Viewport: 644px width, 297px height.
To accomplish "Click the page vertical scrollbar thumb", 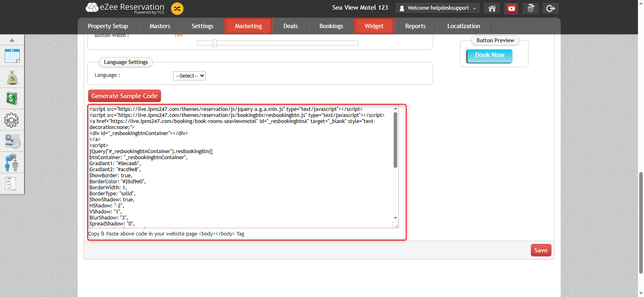I will [641, 223].
